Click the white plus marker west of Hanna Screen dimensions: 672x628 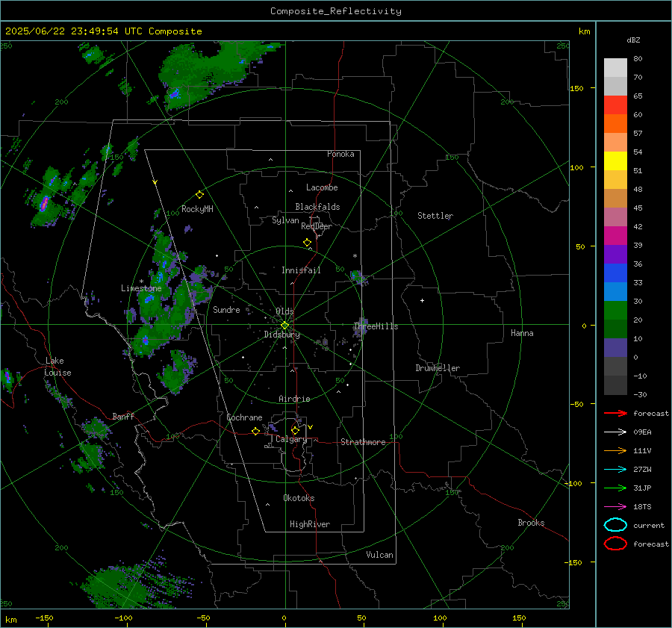click(422, 300)
